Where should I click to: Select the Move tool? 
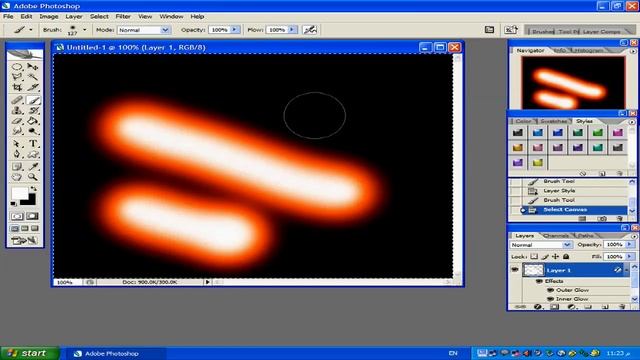tap(33, 67)
